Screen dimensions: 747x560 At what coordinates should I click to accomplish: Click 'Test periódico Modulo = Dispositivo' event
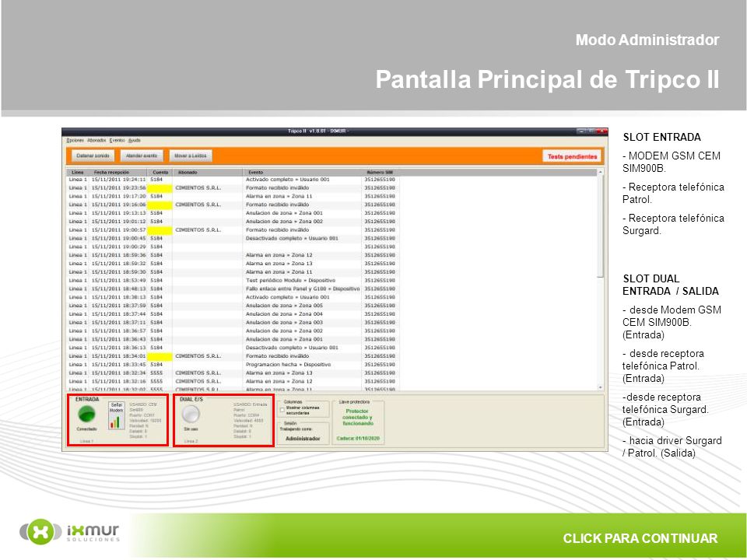pos(290,281)
